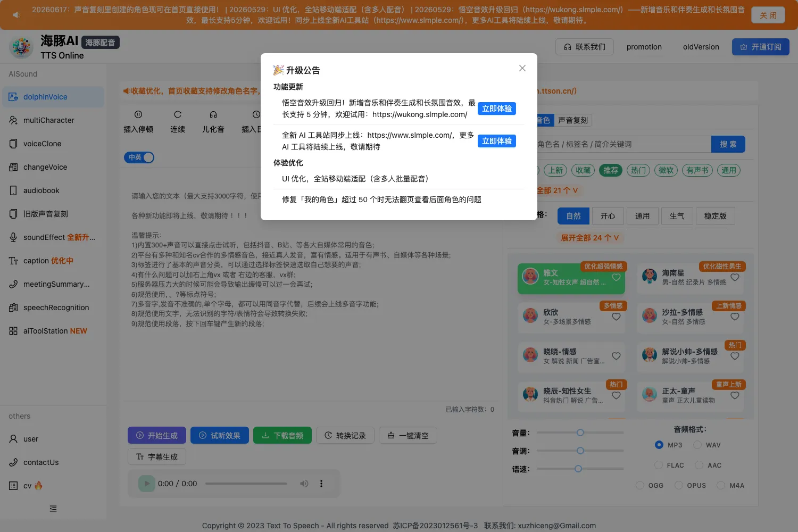The height and width of the screenshot is (532, 798).
Task: Select the 开心 style
Action: click(608, 216)
